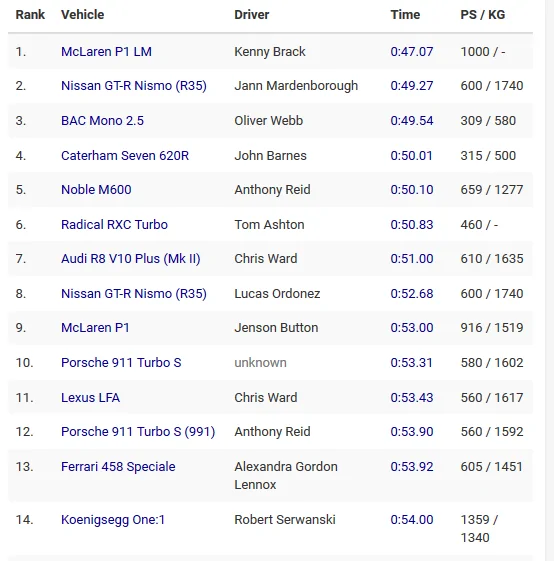This screenshot has height=561, width=554.
Task: Open the Koenigsegg One:1 vehicle link
Action: [x=113, y=520]
